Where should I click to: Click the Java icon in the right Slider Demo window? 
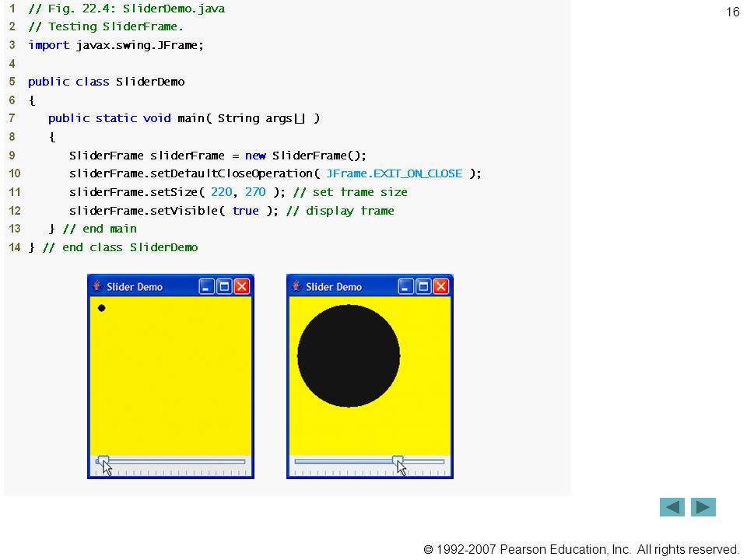[x=296, y=286]
